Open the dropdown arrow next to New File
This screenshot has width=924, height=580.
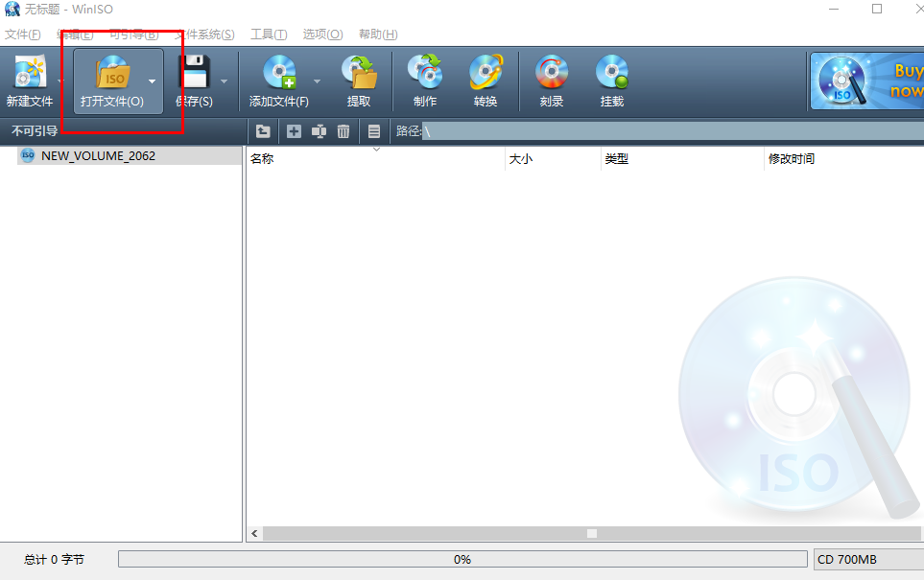tap(59, 81)
